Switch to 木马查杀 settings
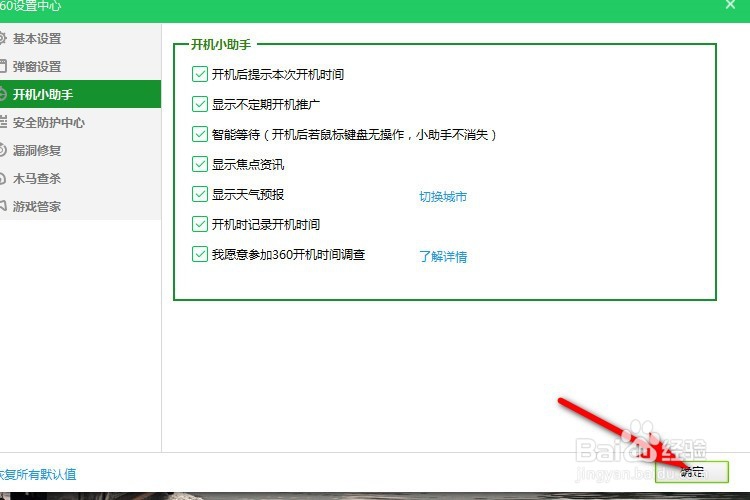750x500 pixels. pos(80,178)
